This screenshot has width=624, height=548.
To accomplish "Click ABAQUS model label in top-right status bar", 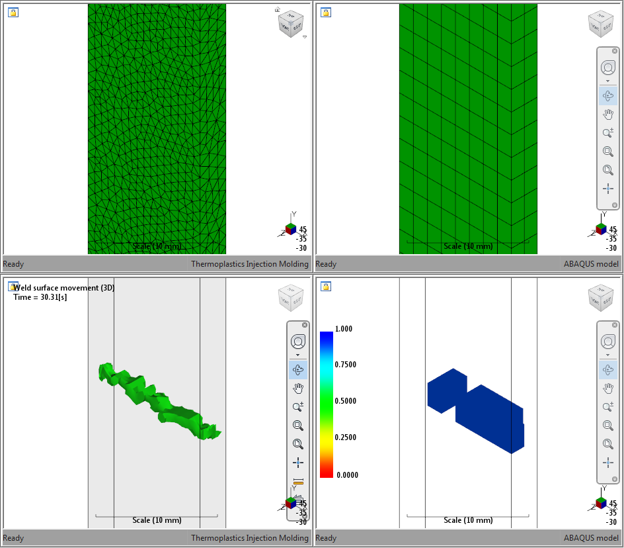I will coord(591,264).
